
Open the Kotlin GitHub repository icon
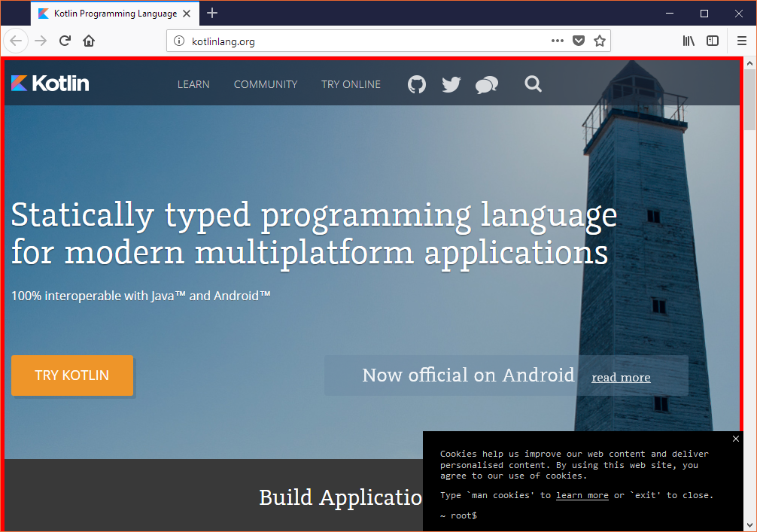(x=417, y=84)
